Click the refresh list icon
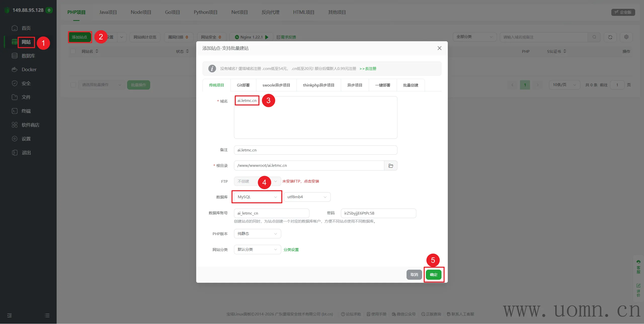The width and height of the screenshot is (644, 324). (610, 37)
